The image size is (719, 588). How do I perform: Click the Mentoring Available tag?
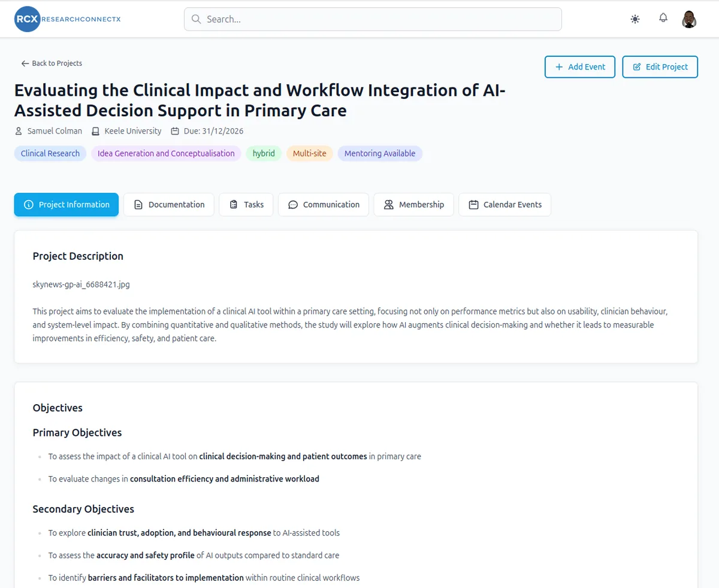tap(380, 153)
